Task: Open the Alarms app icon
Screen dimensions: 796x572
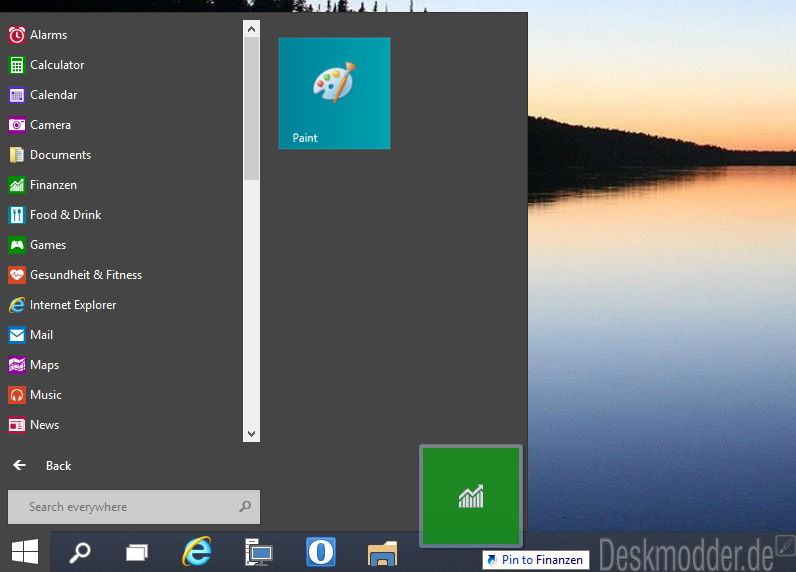Action: pyautogui.click(x=17, y=35)
